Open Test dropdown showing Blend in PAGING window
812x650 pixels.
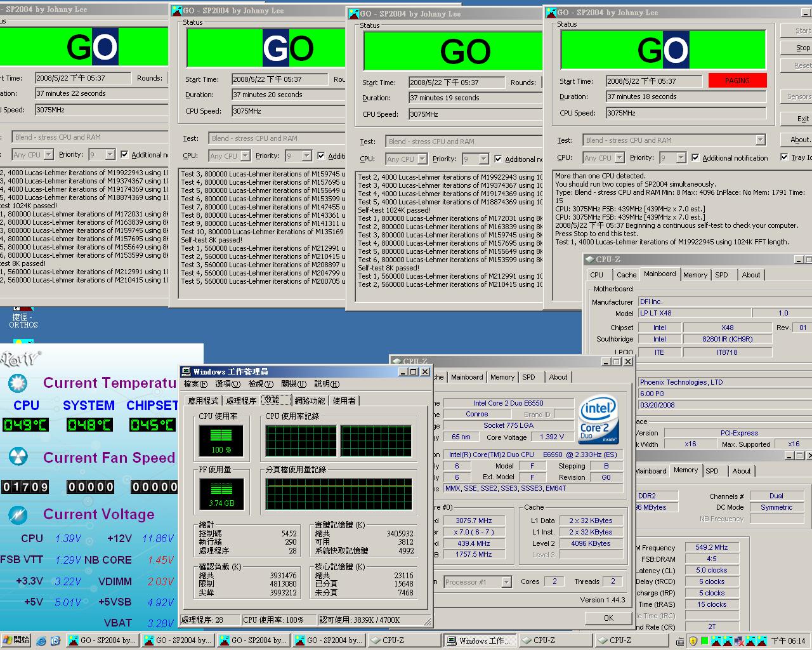(x=760, y=140)
